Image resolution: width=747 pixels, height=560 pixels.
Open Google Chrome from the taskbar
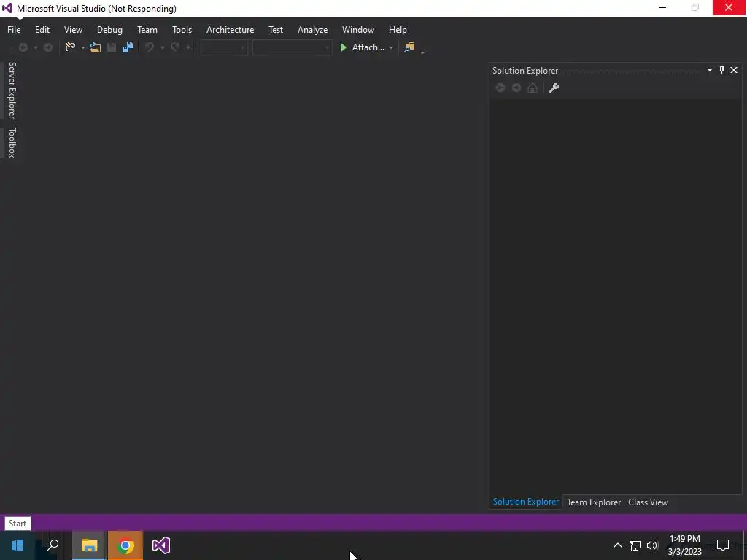click(x=125, y=545)
